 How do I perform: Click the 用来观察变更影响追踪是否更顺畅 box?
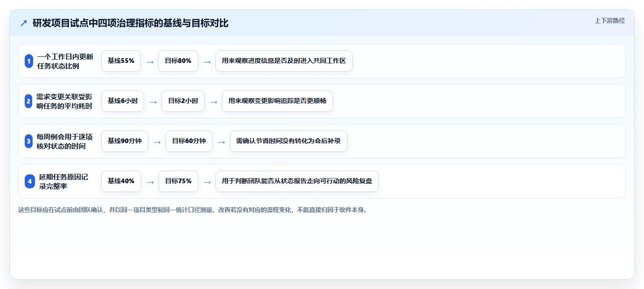point(277,101)
